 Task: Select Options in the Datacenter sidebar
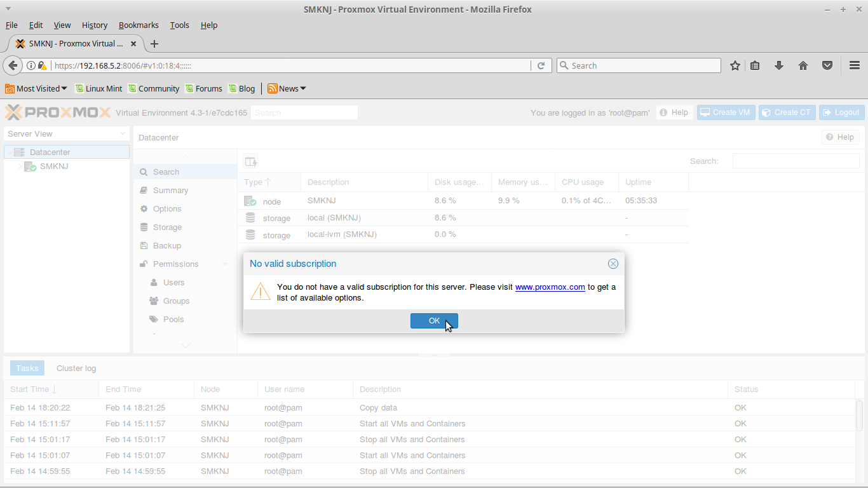pyautogui.click(x=185, y=209)
